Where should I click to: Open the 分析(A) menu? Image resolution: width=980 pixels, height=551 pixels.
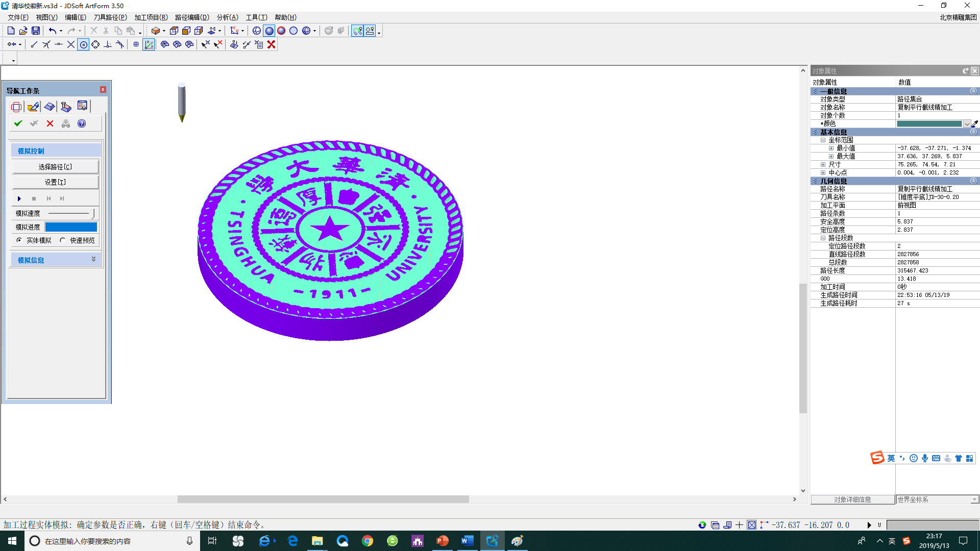coord(227,17)
